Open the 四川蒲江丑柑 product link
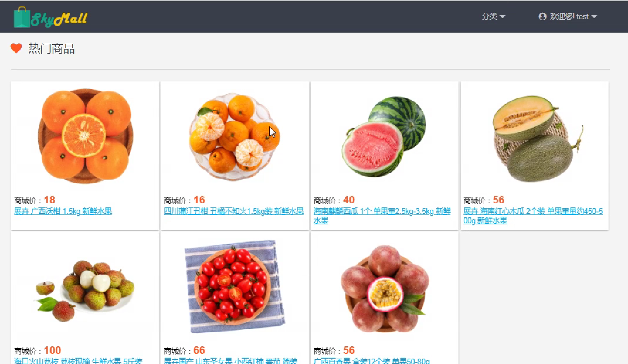 pos(234,211)
